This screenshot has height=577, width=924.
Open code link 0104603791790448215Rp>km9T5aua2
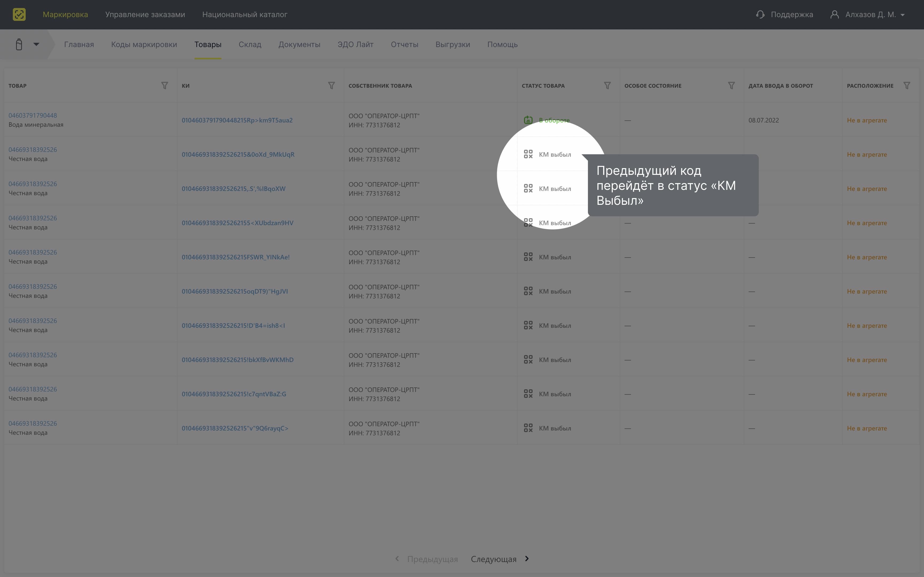point(237,120)
